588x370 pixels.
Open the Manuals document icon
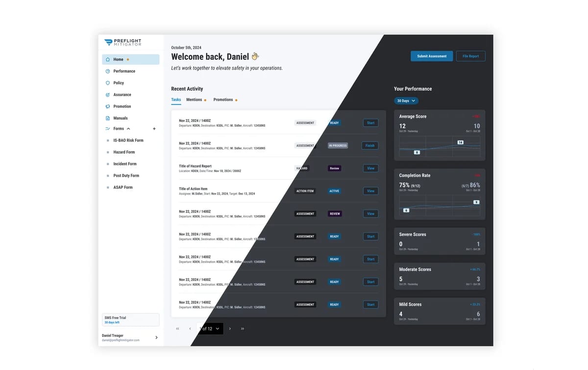coord(108,118)
